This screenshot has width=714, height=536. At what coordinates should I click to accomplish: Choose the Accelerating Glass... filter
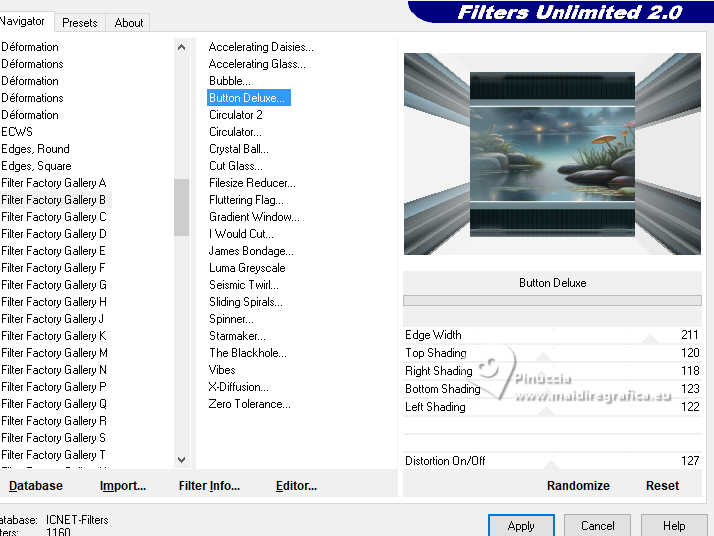coord(257,64)
